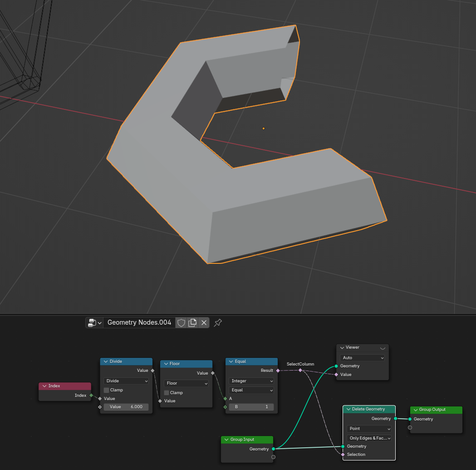Collapse the Equal node
This screenshot has width=476, height=470.
[231, 361]
